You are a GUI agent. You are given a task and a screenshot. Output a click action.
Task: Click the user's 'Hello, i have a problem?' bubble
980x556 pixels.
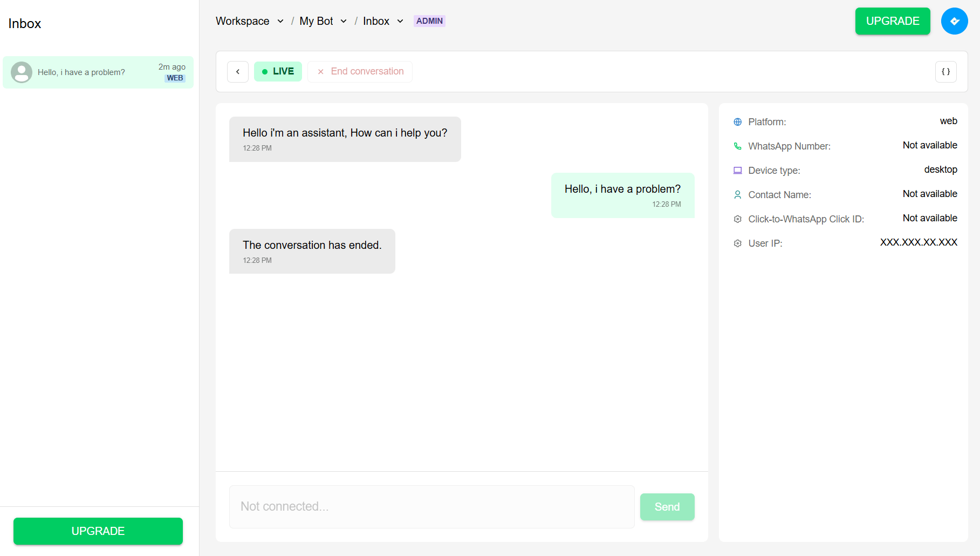623,195
